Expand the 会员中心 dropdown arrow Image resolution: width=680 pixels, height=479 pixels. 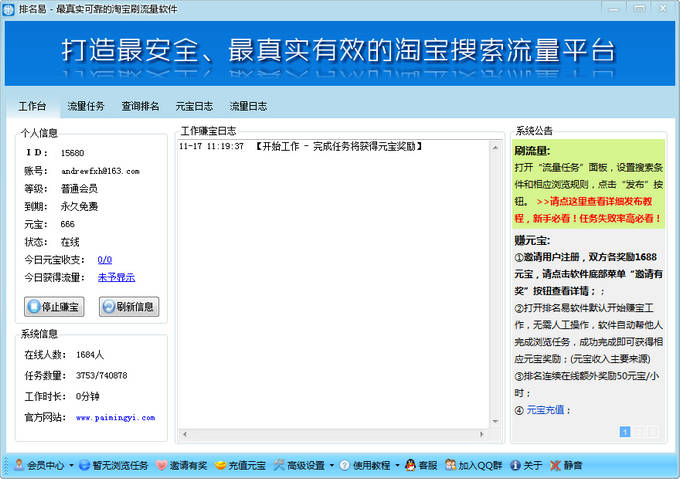(71, 466)
